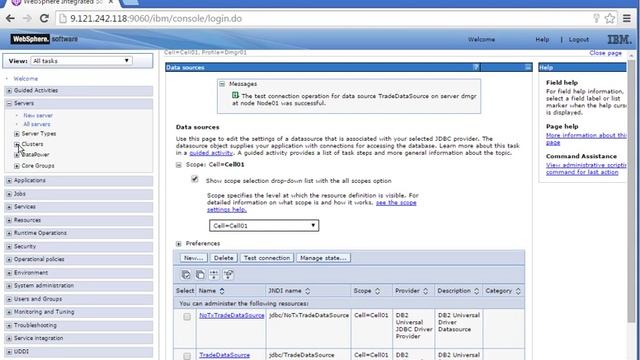
Task: Click the Help link in header
Action: (x=542, y=40)
